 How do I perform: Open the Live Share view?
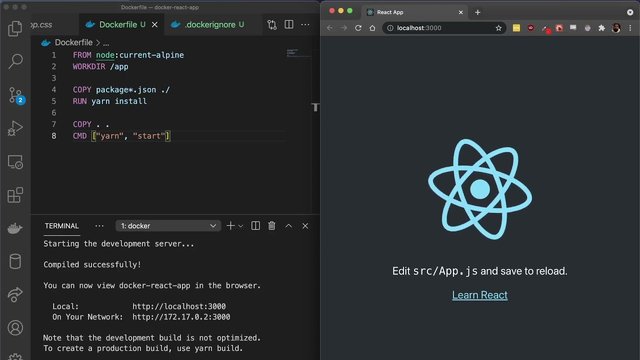pyautogui.click(x=15, y=294)
